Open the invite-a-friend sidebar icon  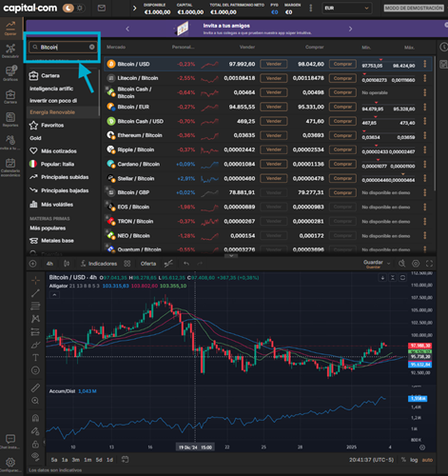10,142
